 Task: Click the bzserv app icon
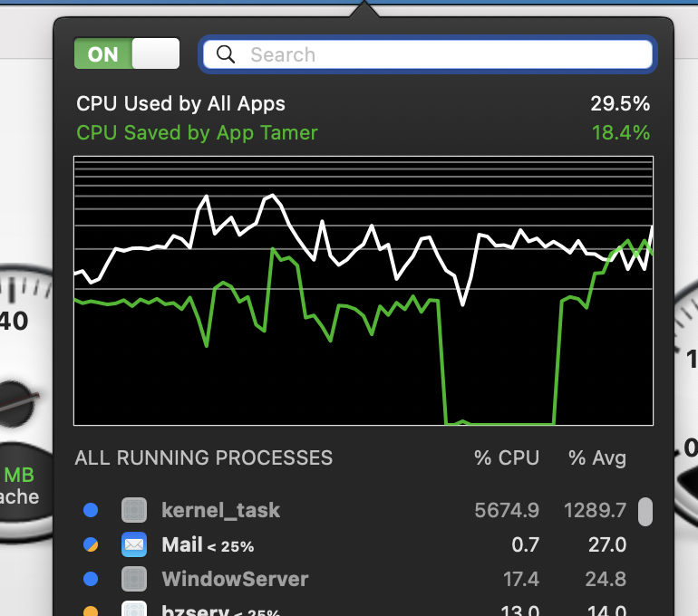[x=134, y=611]
